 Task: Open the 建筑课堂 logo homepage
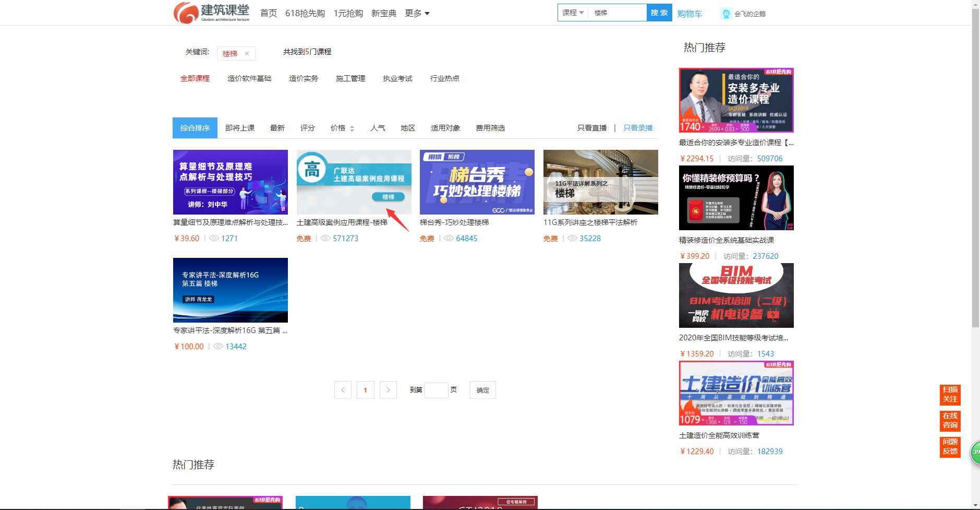[x=212, y=13]
